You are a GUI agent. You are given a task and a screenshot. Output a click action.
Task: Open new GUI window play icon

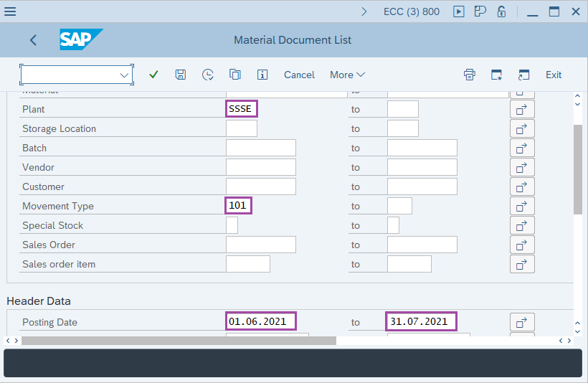(x=458, y=11)
